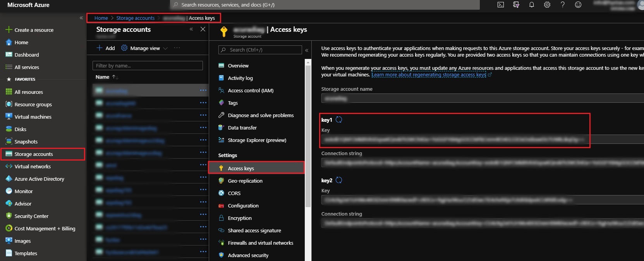Open the more options ellipsis beside Manage view
Image resolution: width=644 pixels, height=261 pixels.
click(177, 48)
